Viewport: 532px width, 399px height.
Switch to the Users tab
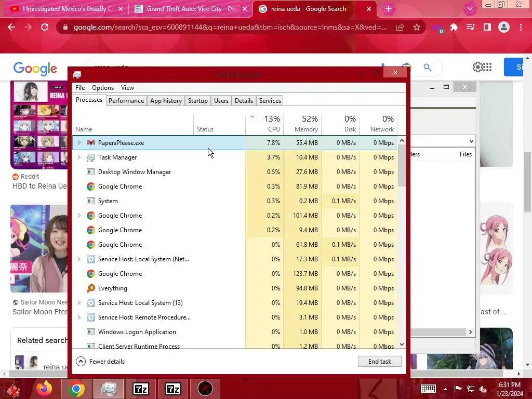click(221, 101)
